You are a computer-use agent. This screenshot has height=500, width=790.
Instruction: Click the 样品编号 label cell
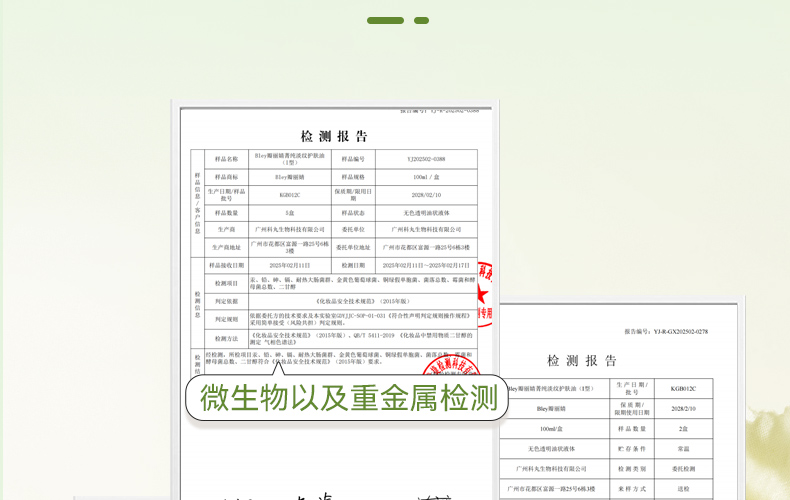(353, 159)
